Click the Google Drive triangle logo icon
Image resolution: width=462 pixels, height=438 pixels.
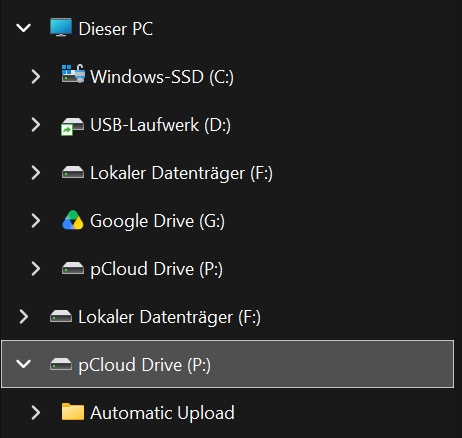pyautogui.click(x=73, y=220)
